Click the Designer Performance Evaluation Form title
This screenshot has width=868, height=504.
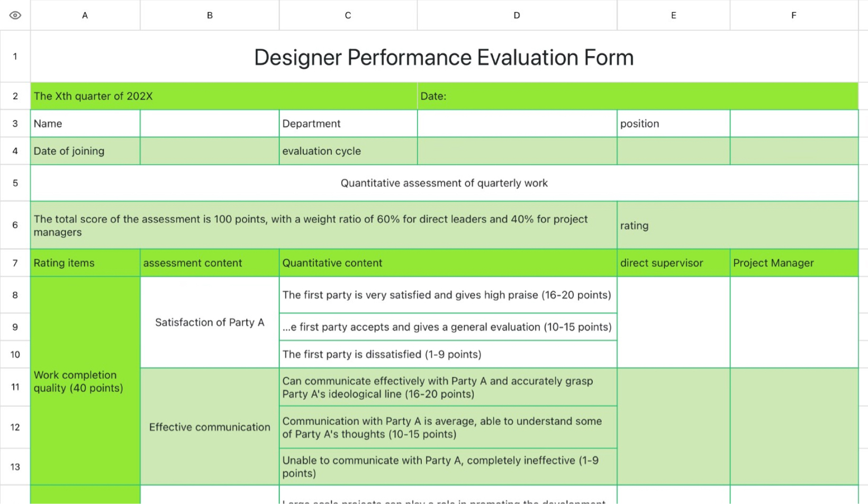tap(444, 57)
